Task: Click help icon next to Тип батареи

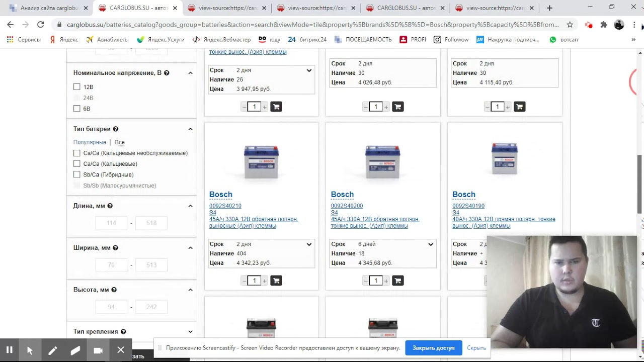Action: coord(116,129)
